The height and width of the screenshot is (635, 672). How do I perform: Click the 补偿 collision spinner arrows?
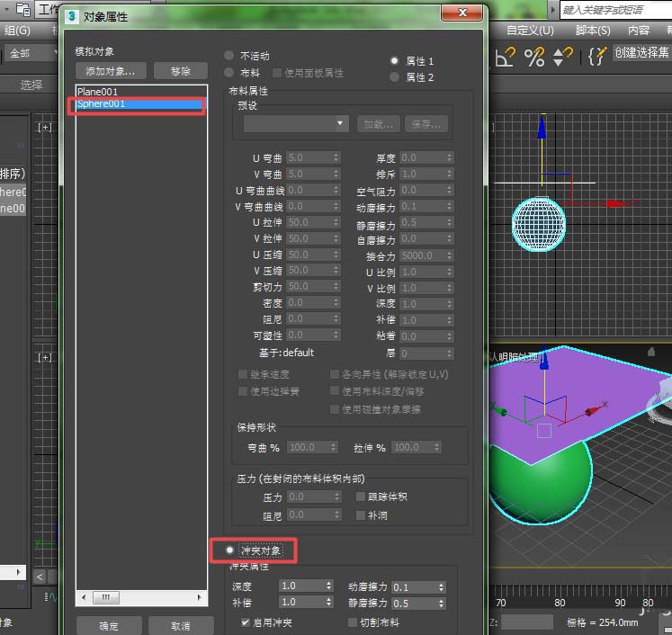(x=328, y=602)
